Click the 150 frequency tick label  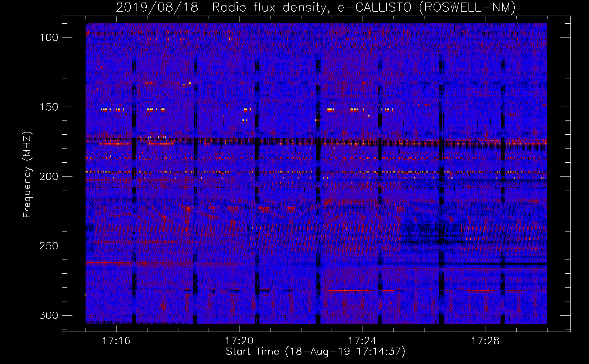point(49,107)
